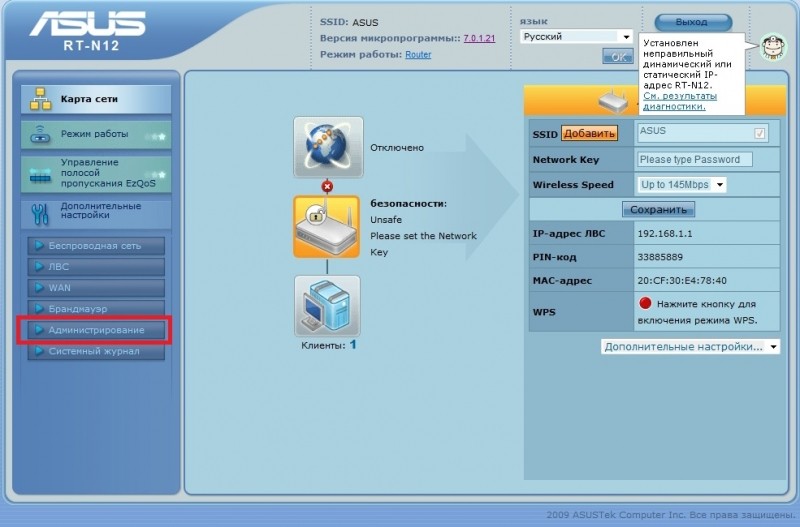Click the doctor diagnostic mascot icon
The height and width of the screenshot is (527, 800).
click(773, 48)
